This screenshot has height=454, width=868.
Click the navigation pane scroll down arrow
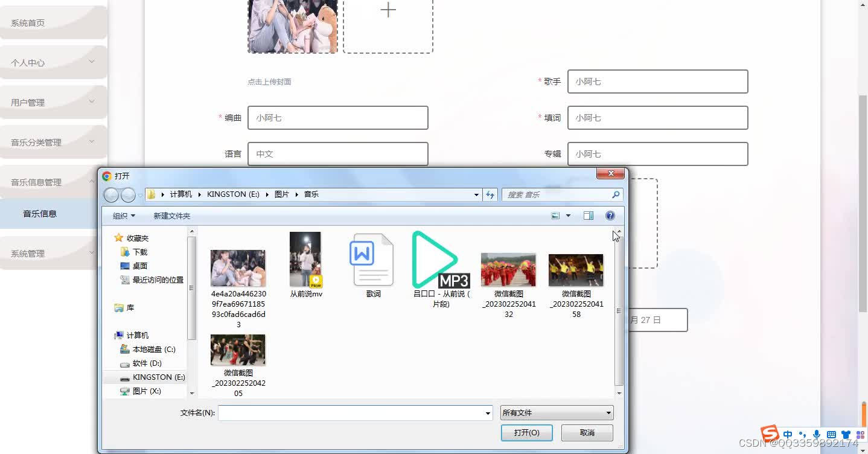click(x=192, y=393)
